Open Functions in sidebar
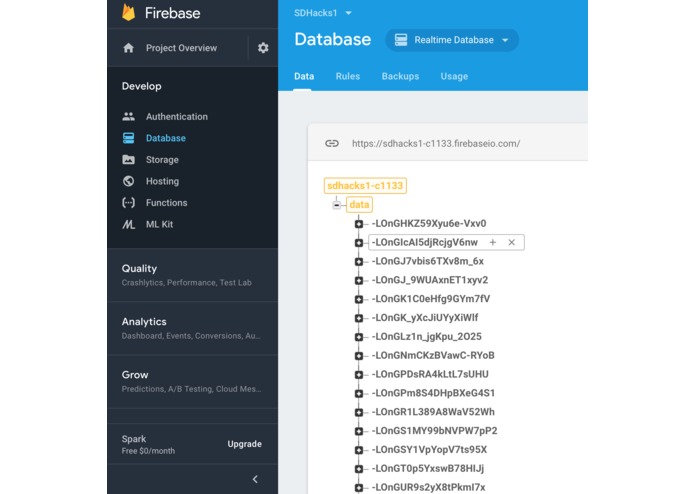 [x=167, y=202]
